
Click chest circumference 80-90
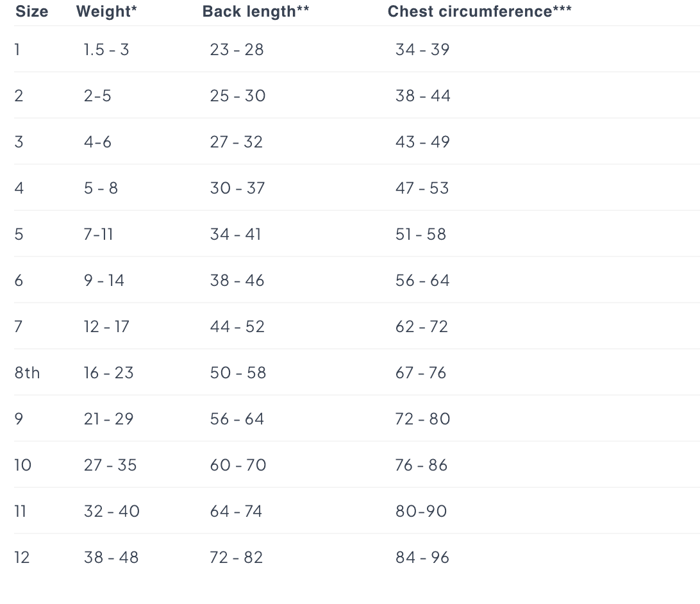pos(421,511)
